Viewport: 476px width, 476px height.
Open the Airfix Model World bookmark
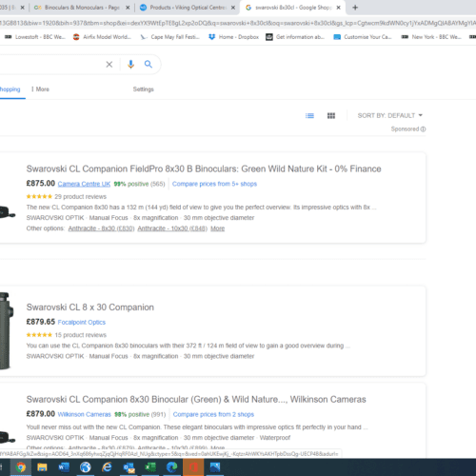102,37
